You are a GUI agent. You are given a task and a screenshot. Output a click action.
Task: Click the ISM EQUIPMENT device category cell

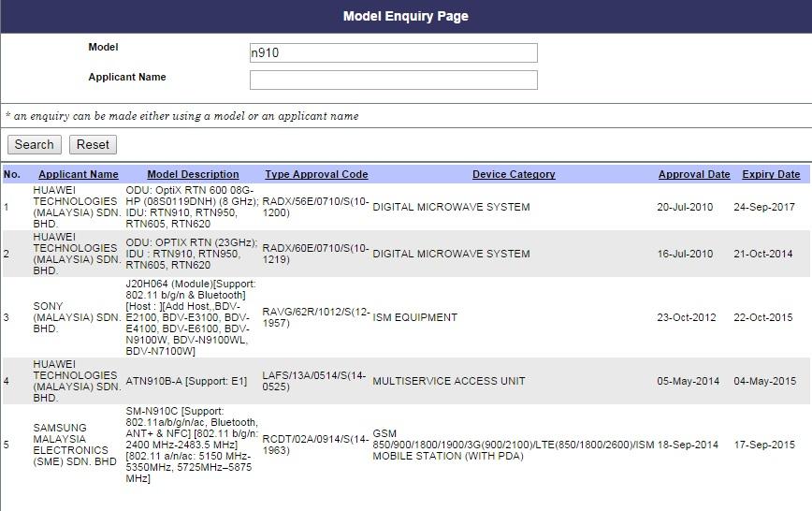(415, 317)
